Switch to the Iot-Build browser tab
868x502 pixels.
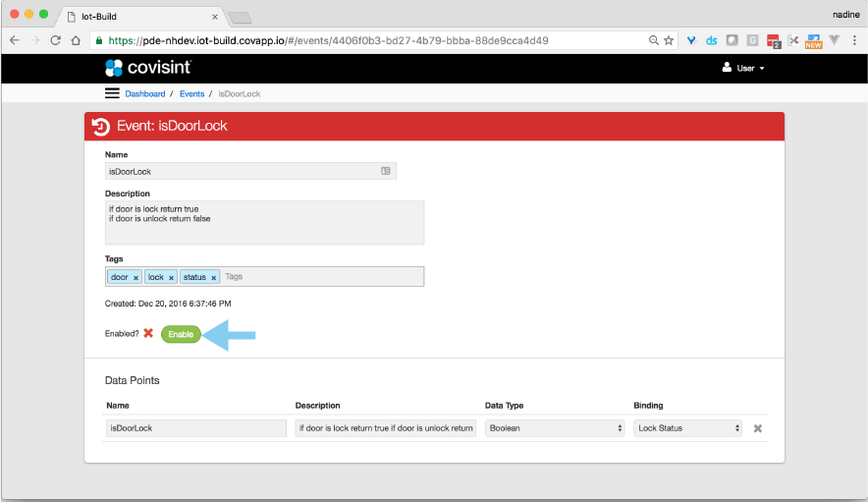pos(137,16)
